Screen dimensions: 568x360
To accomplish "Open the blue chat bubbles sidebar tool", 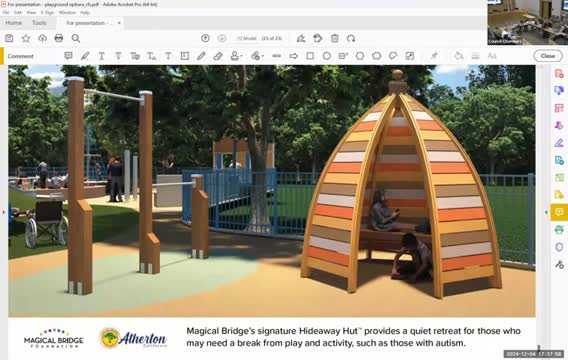I will (559, 91).
